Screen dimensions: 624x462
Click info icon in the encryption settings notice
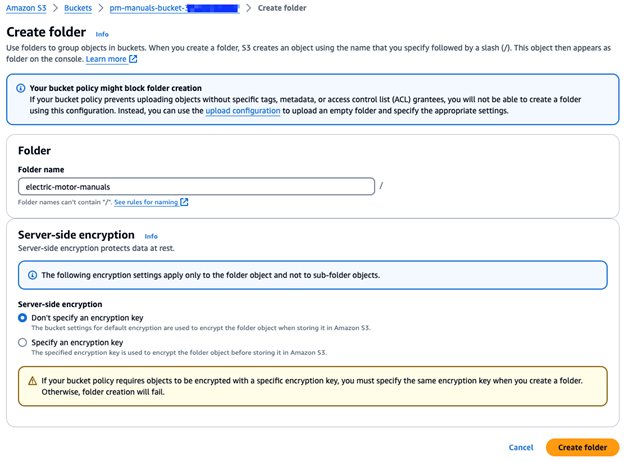click(32, 275)
